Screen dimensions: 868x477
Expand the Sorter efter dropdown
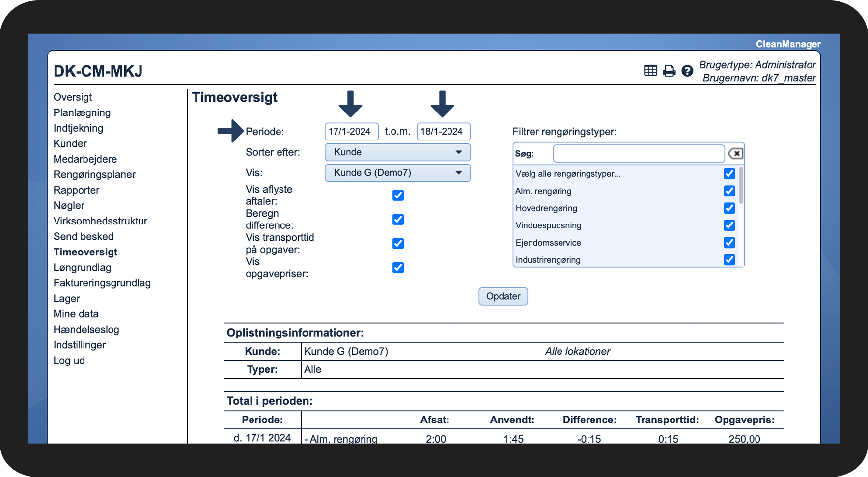tap(397, 152)
